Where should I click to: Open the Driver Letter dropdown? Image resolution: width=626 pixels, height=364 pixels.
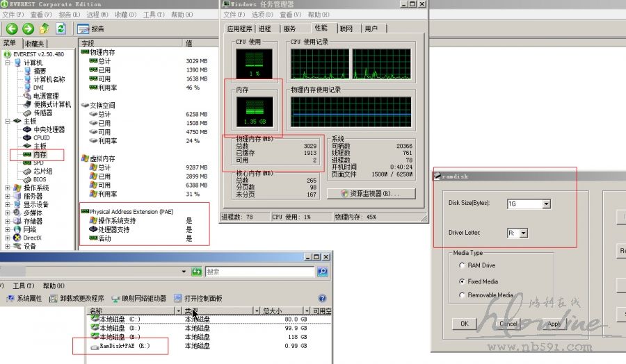click(x=524, y=233)
